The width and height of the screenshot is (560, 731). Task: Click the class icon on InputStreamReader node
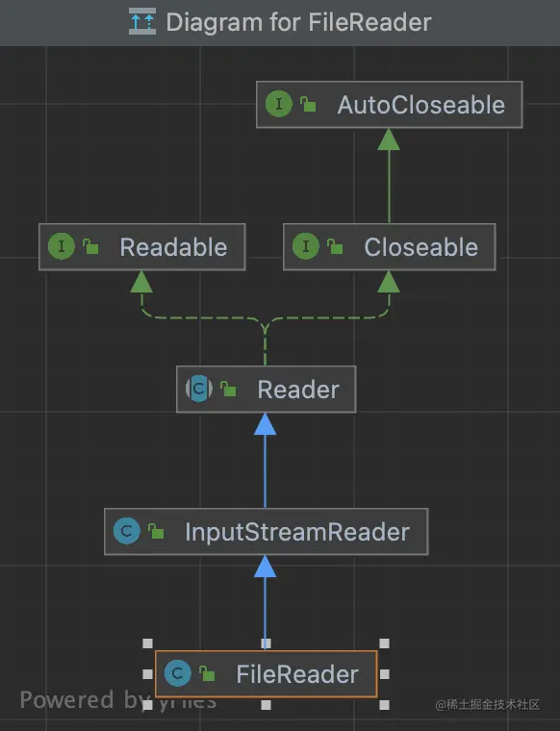coord(127,531)
